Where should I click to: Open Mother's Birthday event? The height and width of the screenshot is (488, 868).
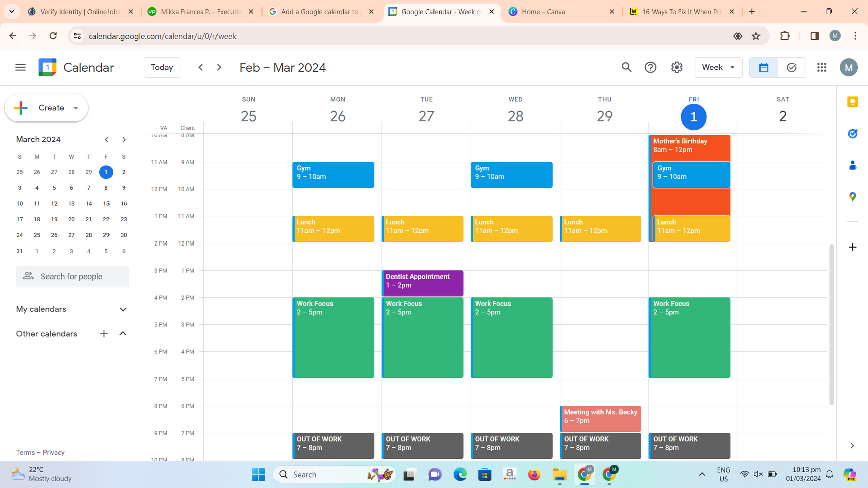pyautogui.click(x=690, y=146)
